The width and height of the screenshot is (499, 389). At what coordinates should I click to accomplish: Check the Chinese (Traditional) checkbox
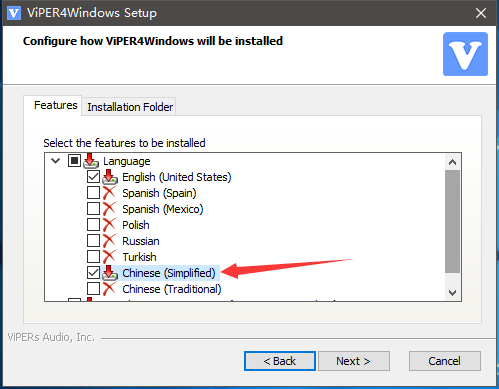[93, 289]
